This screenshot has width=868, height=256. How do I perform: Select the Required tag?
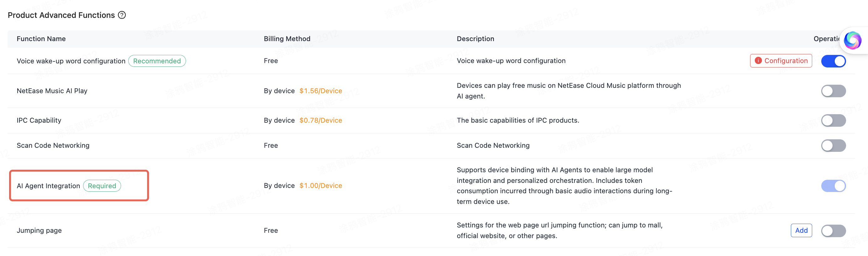tap(102, 186)
